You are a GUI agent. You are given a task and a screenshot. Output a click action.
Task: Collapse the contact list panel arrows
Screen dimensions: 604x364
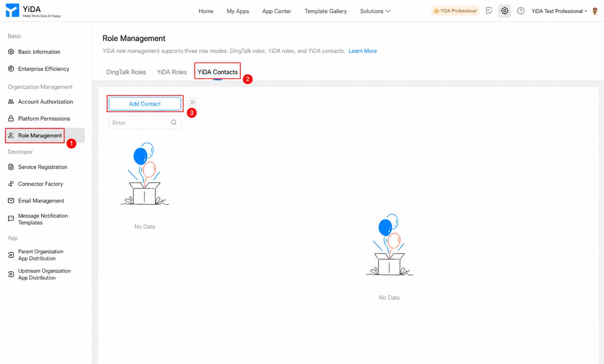192,102
